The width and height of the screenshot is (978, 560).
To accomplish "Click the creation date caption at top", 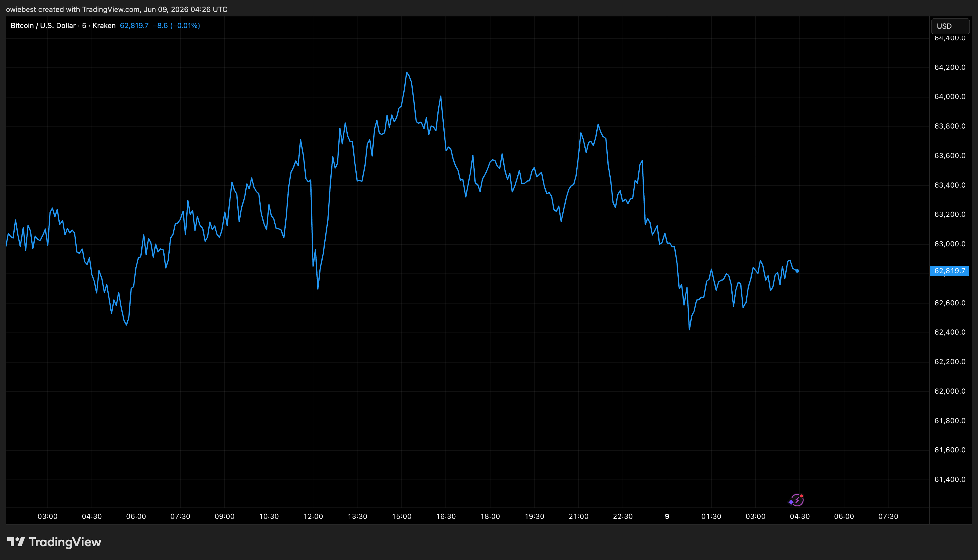I will click(117, 9).
